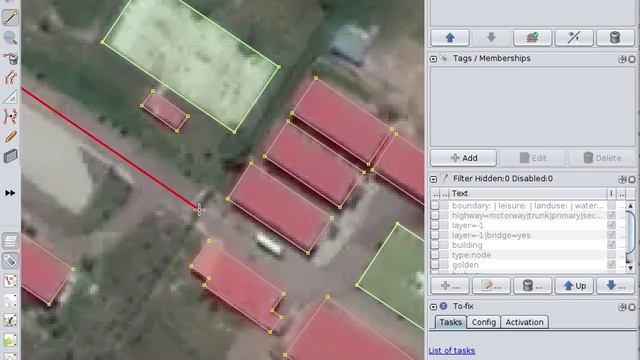Select the Parallel ways tool
The width and height of the screenshot is (640, 360).
[x=10, y=116]
